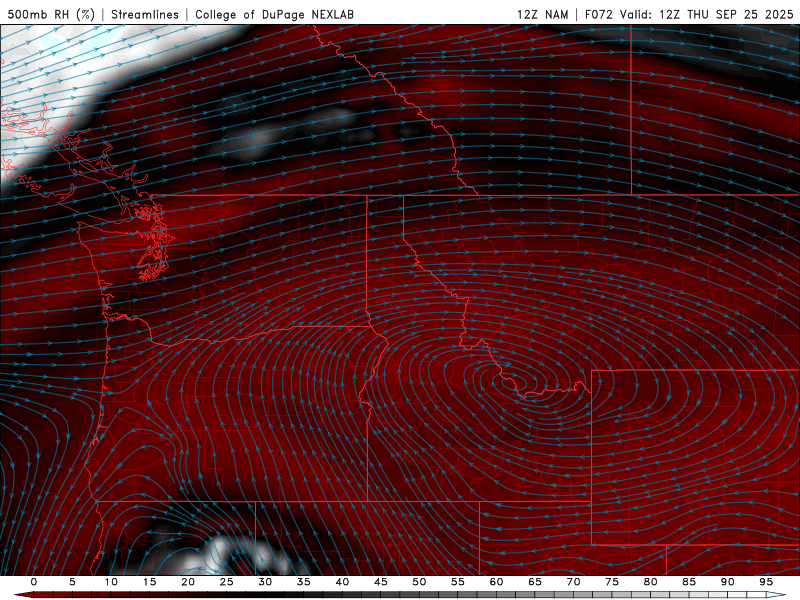Image resolution: width=800 pixels, height=600 pixels.
Task: Click the '75' colorbar scale label
Action: point(612,582)
